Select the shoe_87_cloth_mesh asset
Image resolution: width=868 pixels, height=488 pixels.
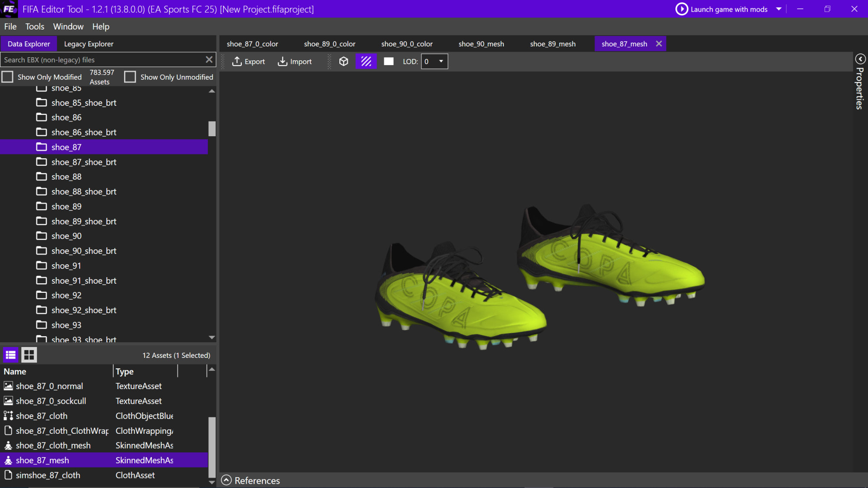coord(104,445)
